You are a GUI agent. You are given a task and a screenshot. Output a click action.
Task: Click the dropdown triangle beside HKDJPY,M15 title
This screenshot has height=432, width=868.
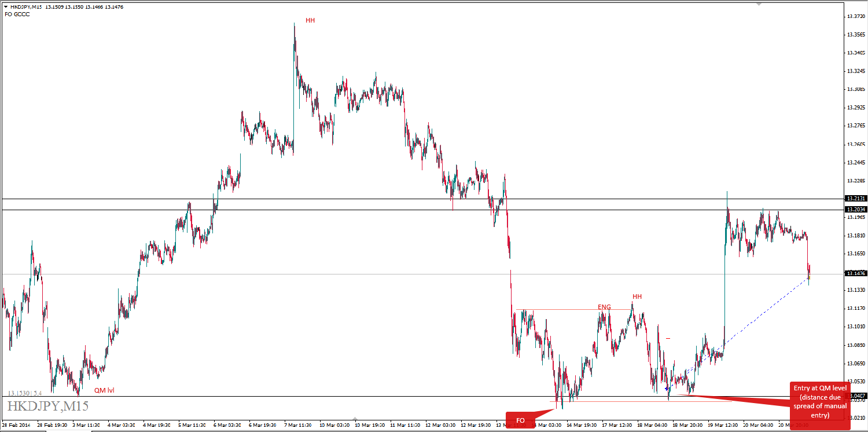click(x=5, y=7)
